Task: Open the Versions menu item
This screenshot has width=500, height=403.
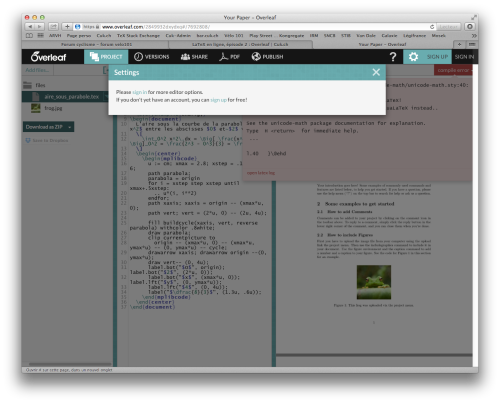Action: (x=152, y=57)
